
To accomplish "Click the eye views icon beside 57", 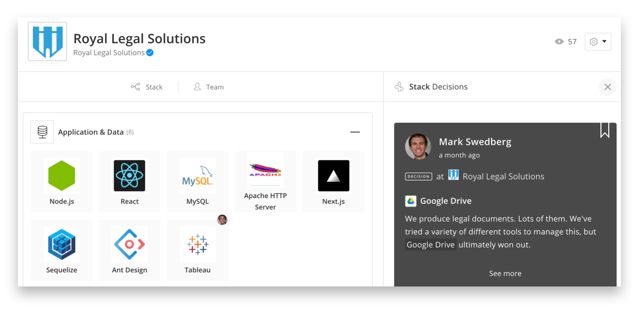I will coord(559,41).
